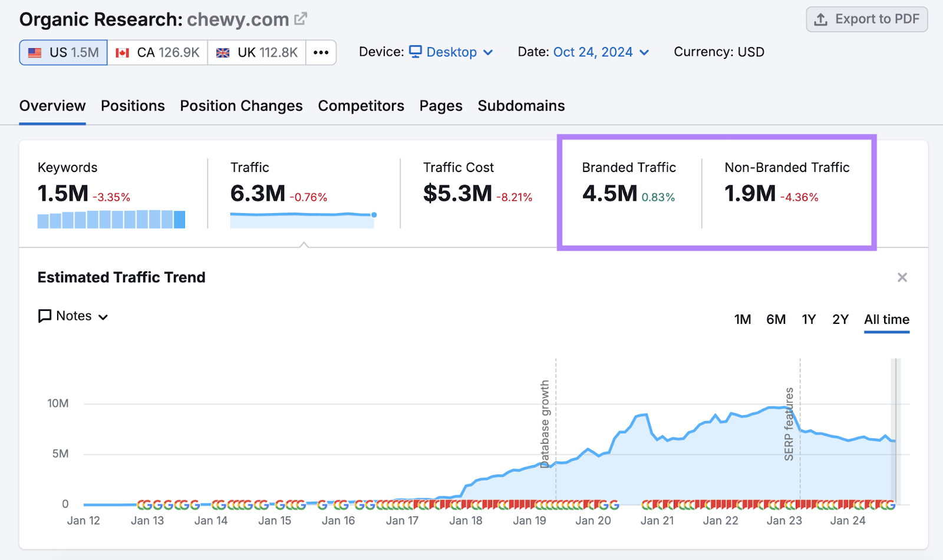
Task: Open the Subdomains tab
Action: pos(521,106)
